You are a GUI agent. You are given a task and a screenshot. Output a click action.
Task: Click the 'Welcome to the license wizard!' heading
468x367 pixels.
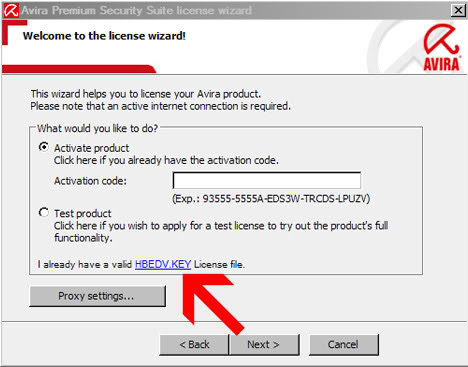point(104,36)
